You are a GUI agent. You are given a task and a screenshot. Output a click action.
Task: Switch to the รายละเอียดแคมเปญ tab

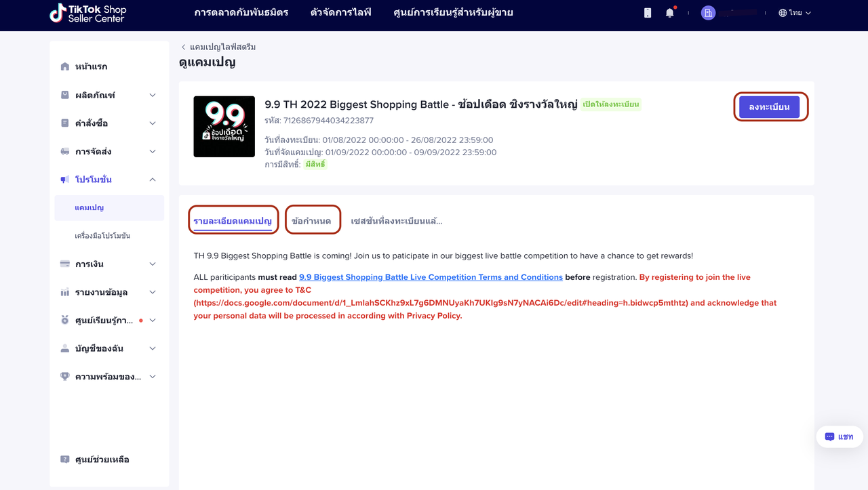[x=233, y=221]
